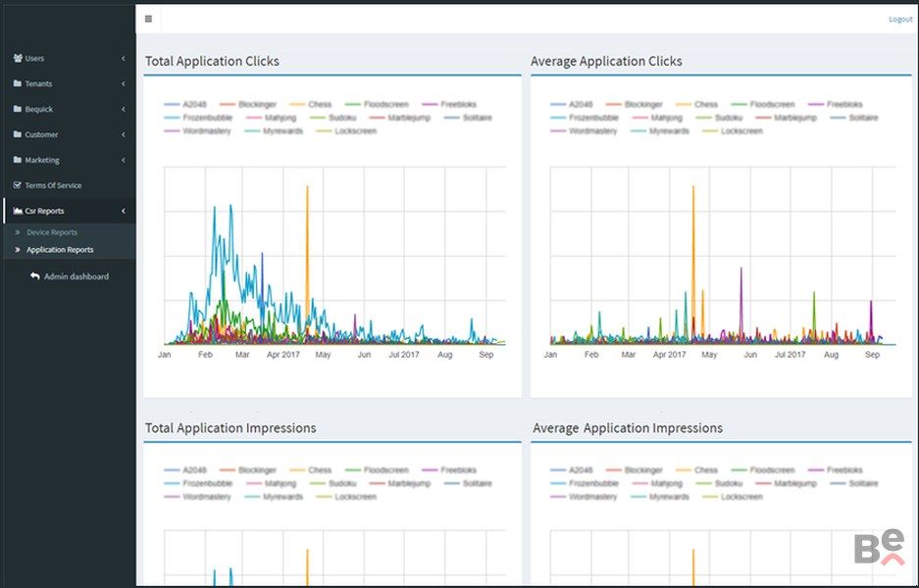Click the double-chevron icon beside Device Reports
This screenshot has height=588, width=919.
tap(18, 232)
